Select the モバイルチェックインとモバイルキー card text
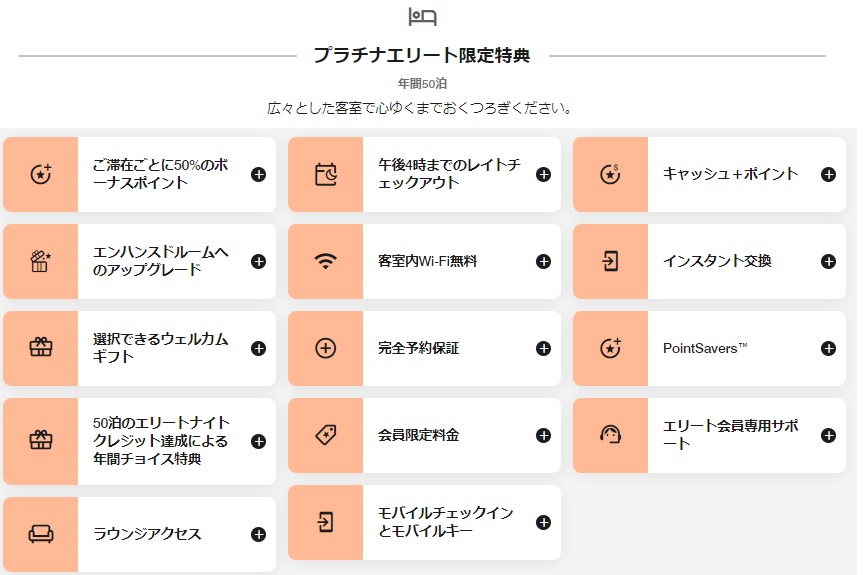 click(x=445, y=522)
